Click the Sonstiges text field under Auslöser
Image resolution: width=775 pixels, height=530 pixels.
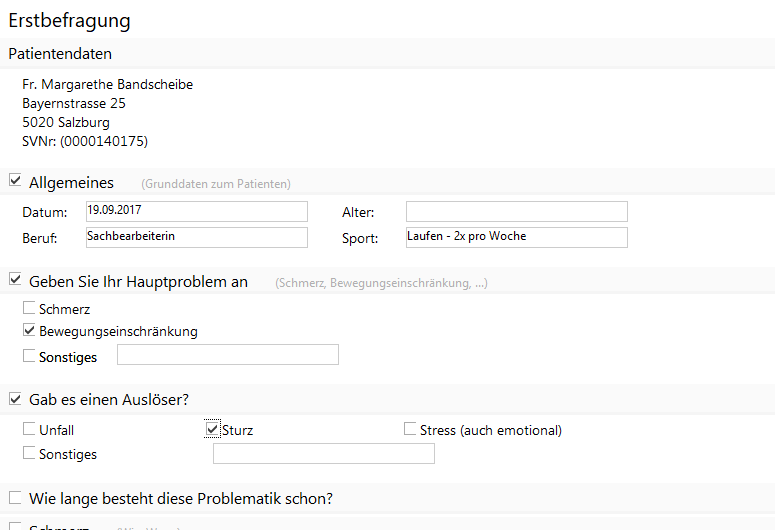[323, 454]
